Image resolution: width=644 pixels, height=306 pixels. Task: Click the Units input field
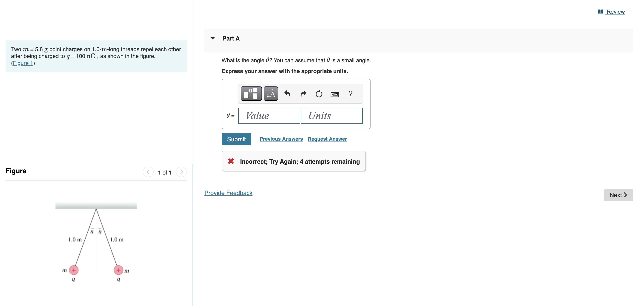click(x=332, y=115)
